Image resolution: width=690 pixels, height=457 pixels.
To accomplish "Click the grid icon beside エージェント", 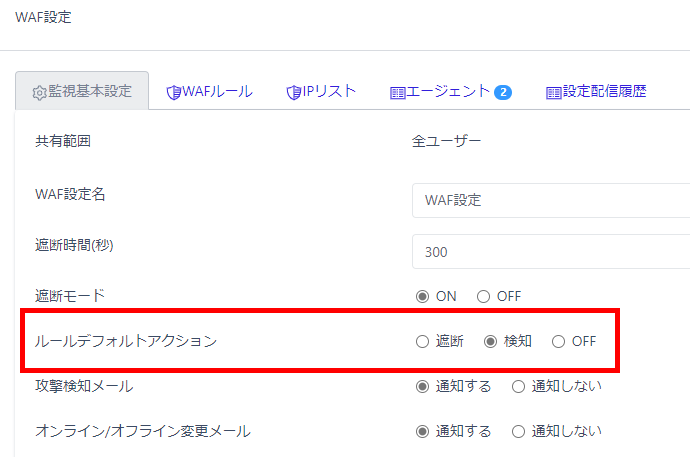I will click(x=397, y=92).
